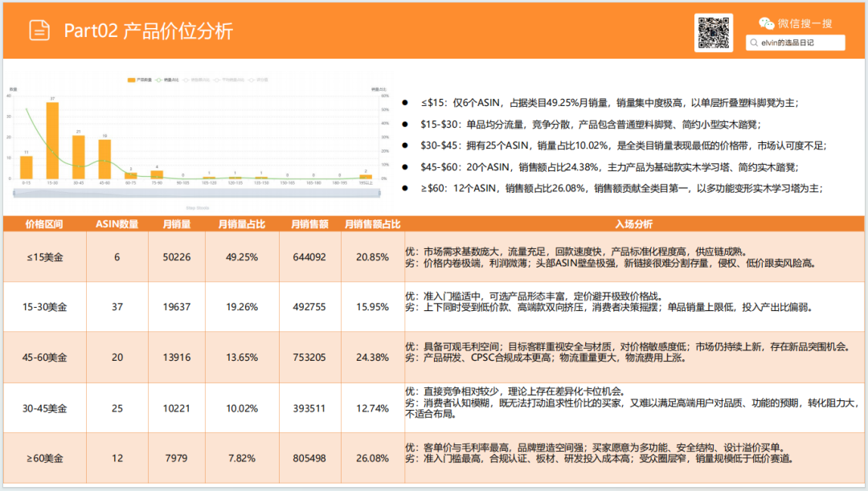The height and width of the screenshot is (491, 868).
Task: Select the '≥60美金' price range cell
Action: 45,458
